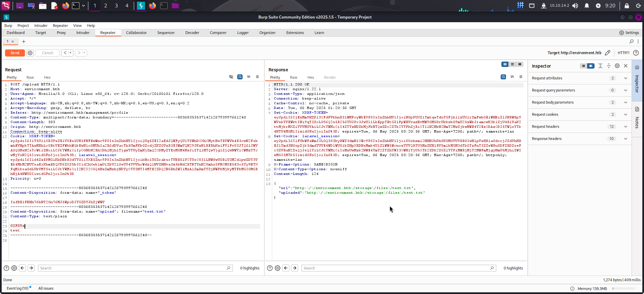Viewport: 644px width, 294px height.
Task: Open Repeater tab options kebab menu
Action: pyautogui.click(x=638, y=41)
